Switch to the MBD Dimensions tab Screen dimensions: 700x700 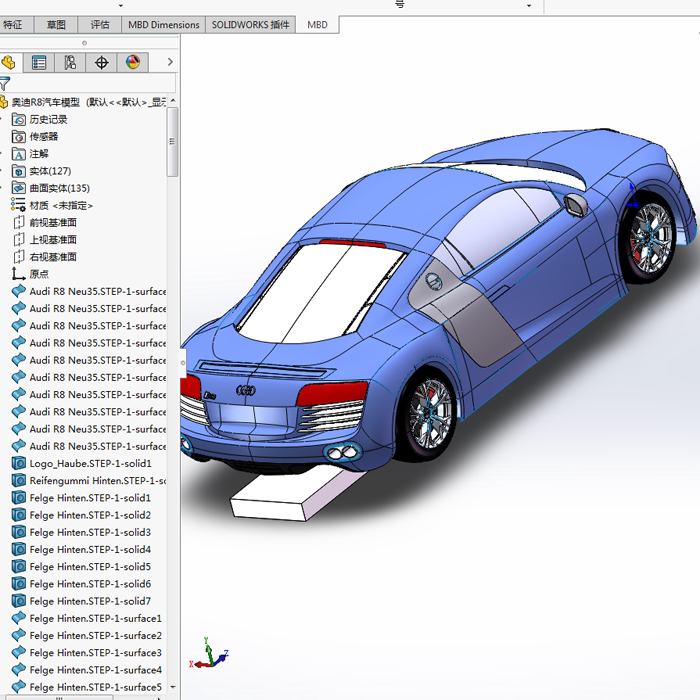tap(163, 25)
